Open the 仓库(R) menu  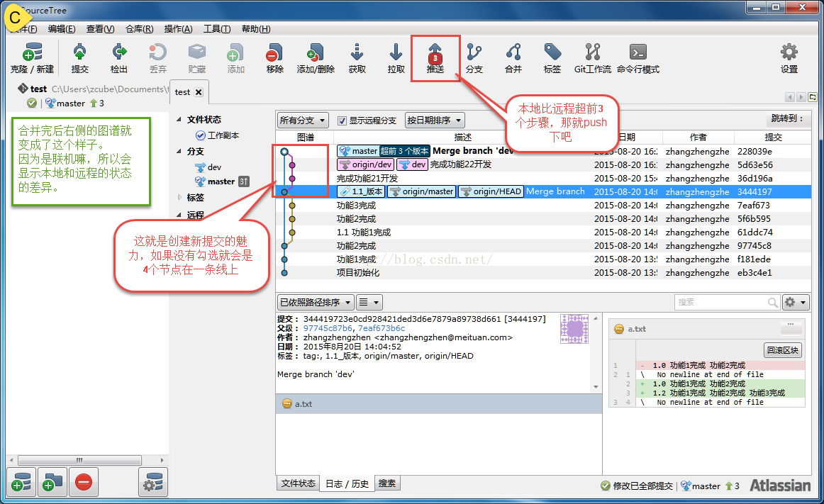point(139,29)
